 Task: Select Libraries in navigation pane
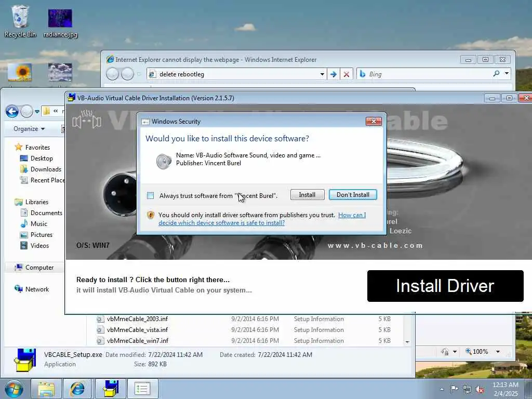click(x=32, y=202)
